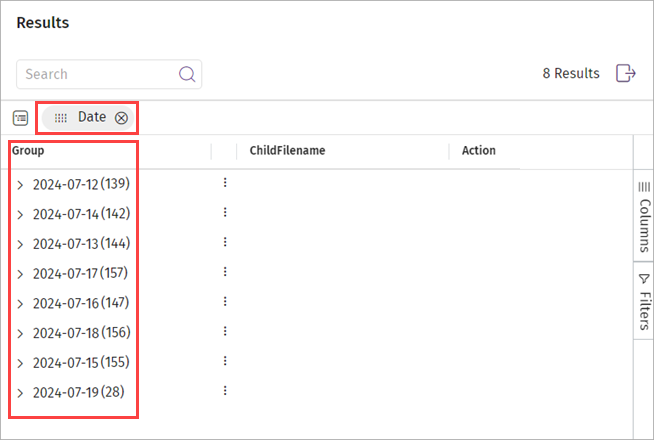Image resolution: width=654 pixels, height=440 pixels.
Task: Open the three-dot menu for 2024-07-12
Action: [x=225, y=183]
